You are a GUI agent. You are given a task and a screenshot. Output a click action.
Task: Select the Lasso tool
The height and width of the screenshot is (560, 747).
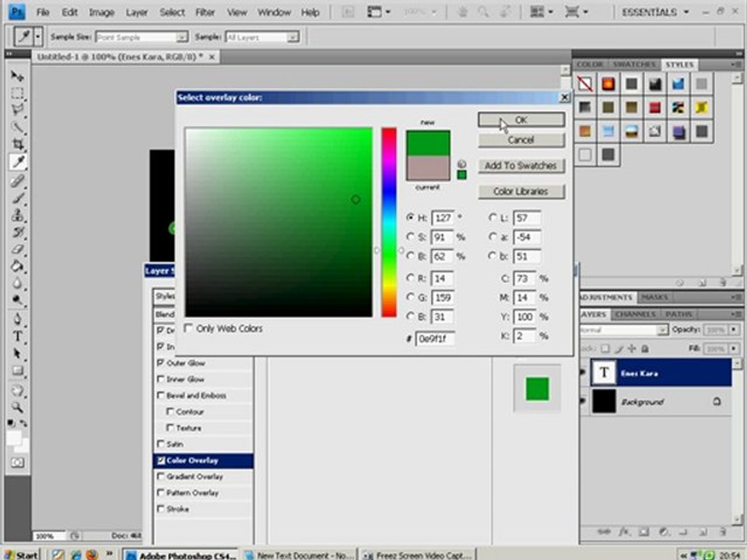(x=17, y=110)
